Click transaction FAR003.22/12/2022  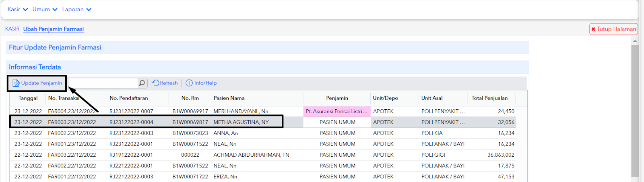[x=72, y=155]
